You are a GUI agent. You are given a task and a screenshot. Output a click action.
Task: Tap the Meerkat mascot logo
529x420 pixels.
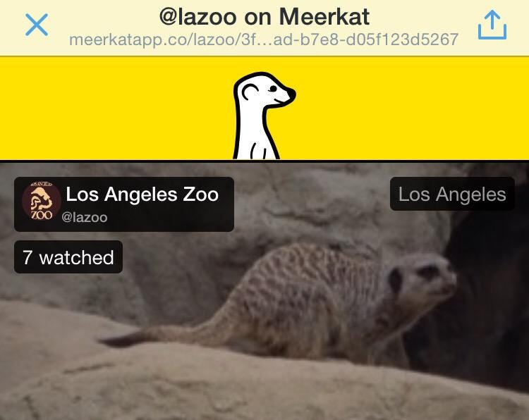264,116
